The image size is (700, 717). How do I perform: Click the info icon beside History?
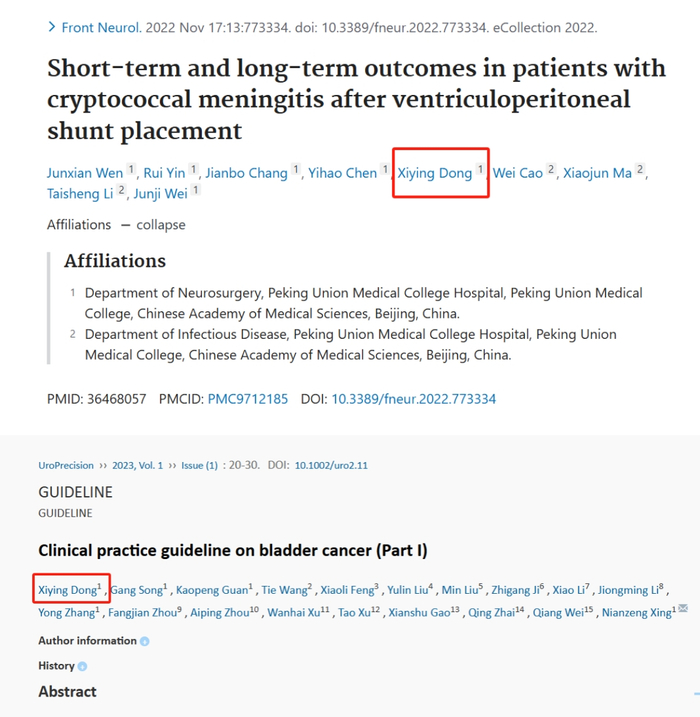tap(83, 666)
